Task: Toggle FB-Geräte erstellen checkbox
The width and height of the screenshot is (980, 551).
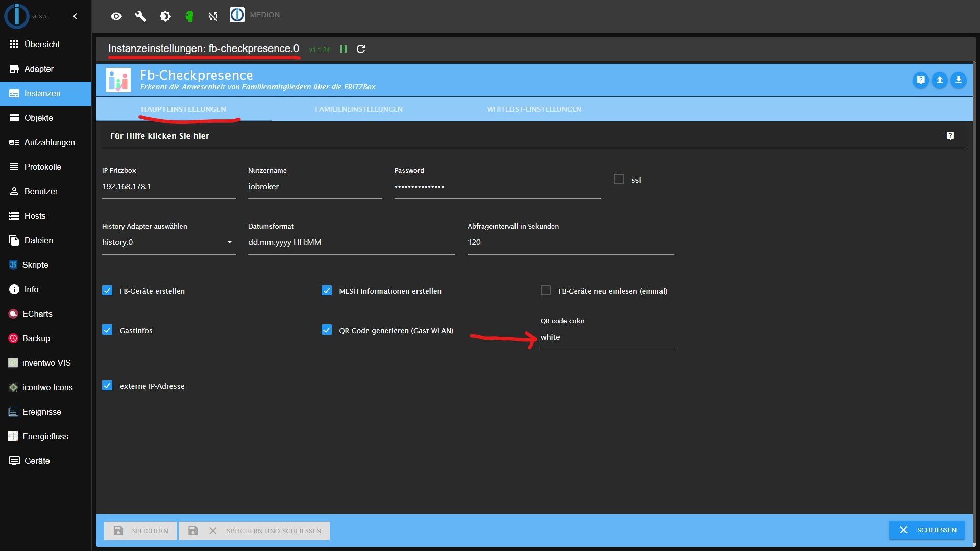Action: click(x=107, y=291)
